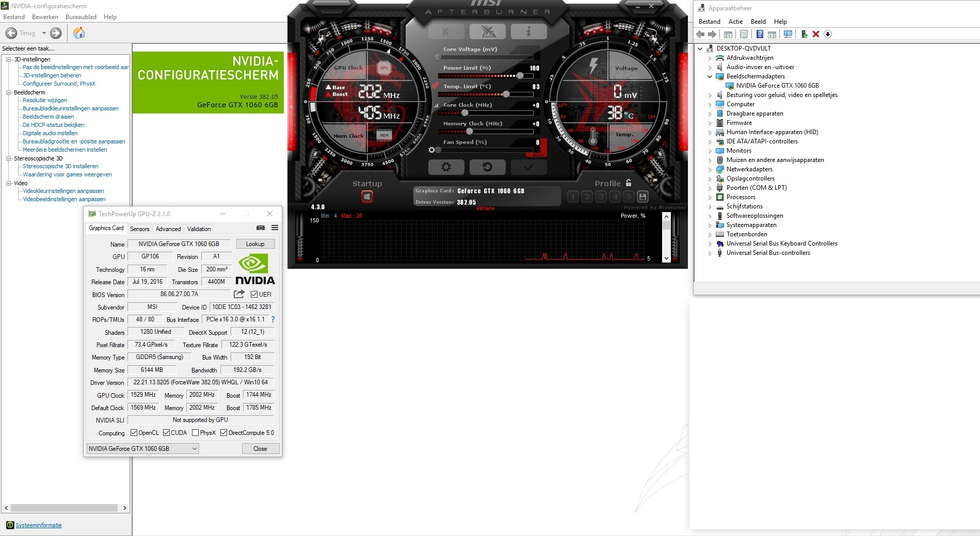The height and width of the screenshot is (536, 980).
Task: Adjust the Power Limit slider handle
Action: pyautogui.click(x=520, y=76)
